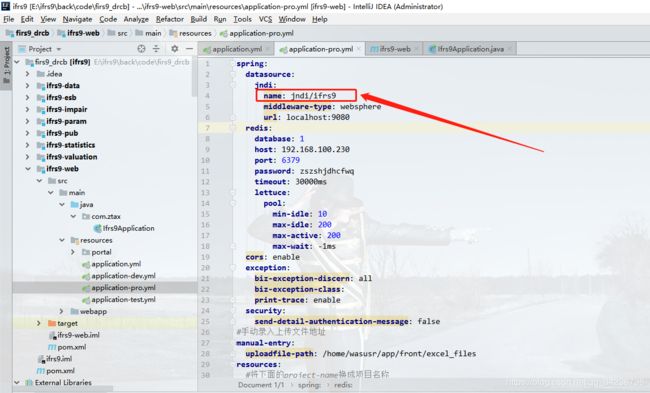Click line number 7 in gutter
Screen dimensions: 650x393
[x=207, y=128]
